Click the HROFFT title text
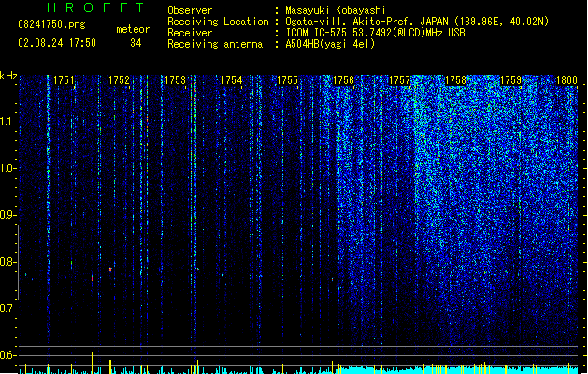This screenshot has height=374, width=588. [96, 7]
